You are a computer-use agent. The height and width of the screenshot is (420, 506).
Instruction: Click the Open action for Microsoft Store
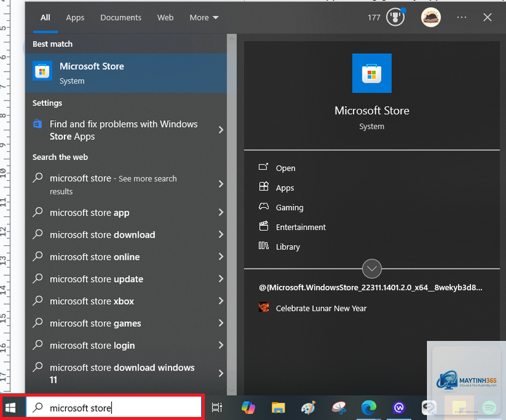[x=286, y=168]
